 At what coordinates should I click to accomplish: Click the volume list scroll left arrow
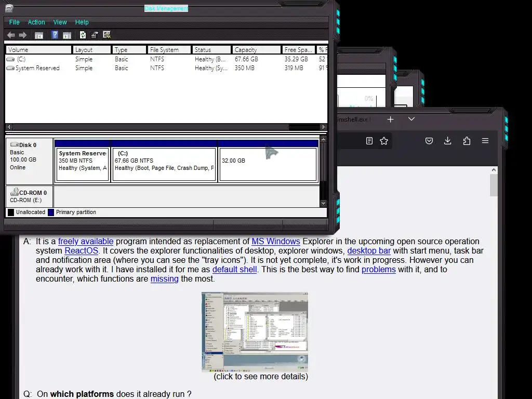9,127
